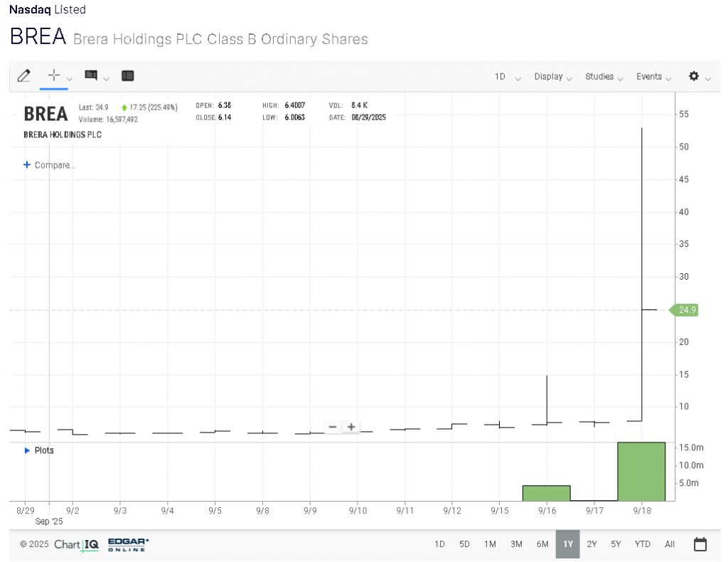Open the Display dropdown menu

click(552, 77)
